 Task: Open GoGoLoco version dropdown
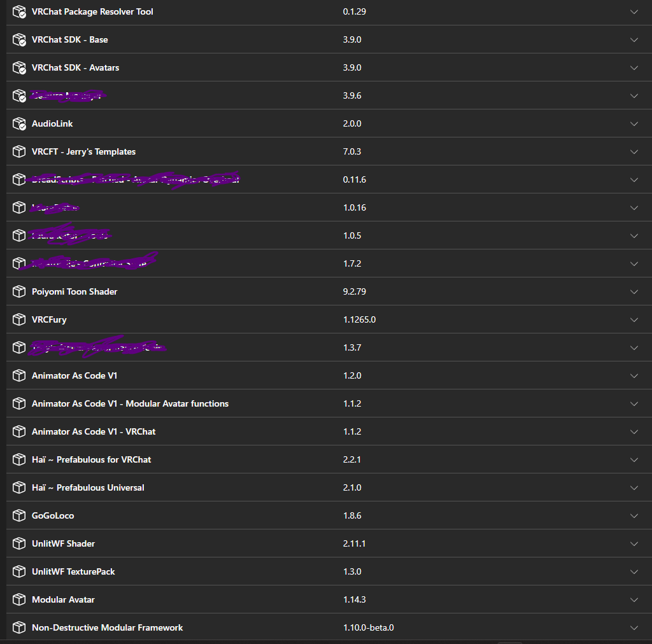[x=634, y=515]
